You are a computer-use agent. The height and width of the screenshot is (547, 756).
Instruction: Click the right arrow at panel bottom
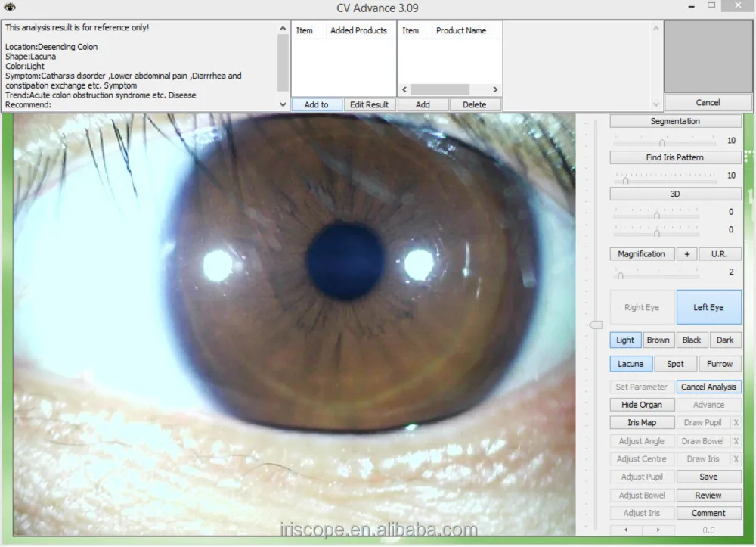point(658,530)
